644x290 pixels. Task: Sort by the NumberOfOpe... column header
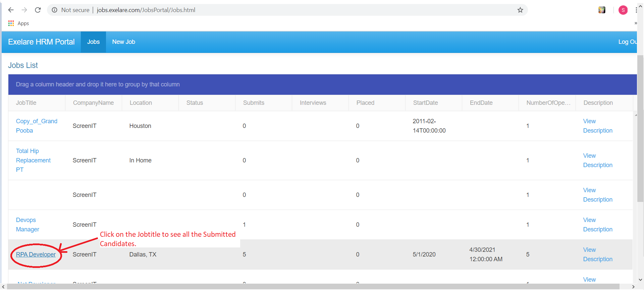tap(548, 103)
